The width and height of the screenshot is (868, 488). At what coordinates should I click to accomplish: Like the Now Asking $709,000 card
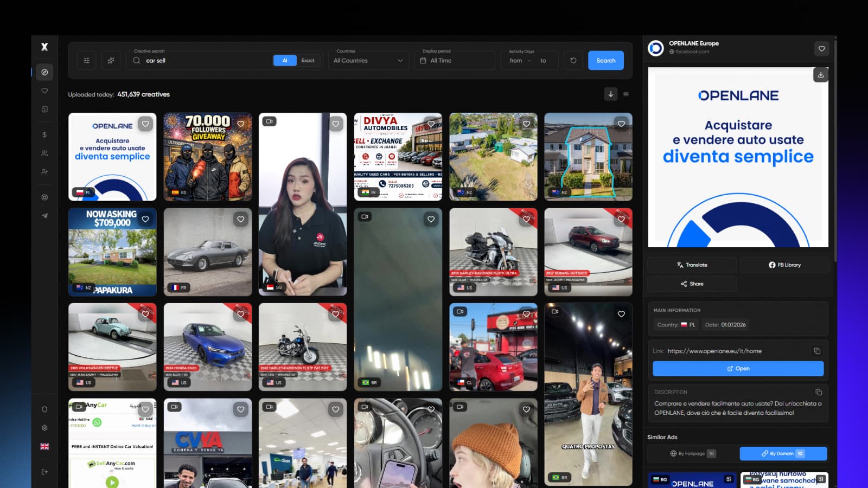point(145,219)
